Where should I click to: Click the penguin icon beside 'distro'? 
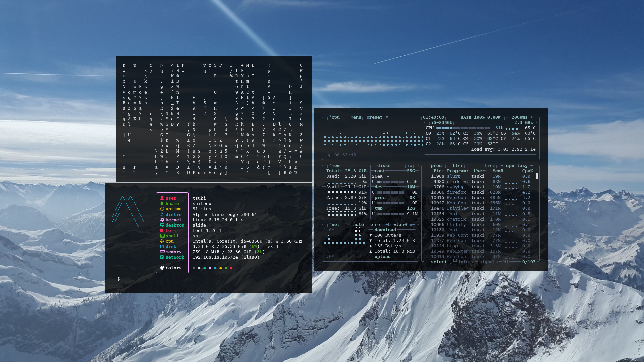(162, 214)
